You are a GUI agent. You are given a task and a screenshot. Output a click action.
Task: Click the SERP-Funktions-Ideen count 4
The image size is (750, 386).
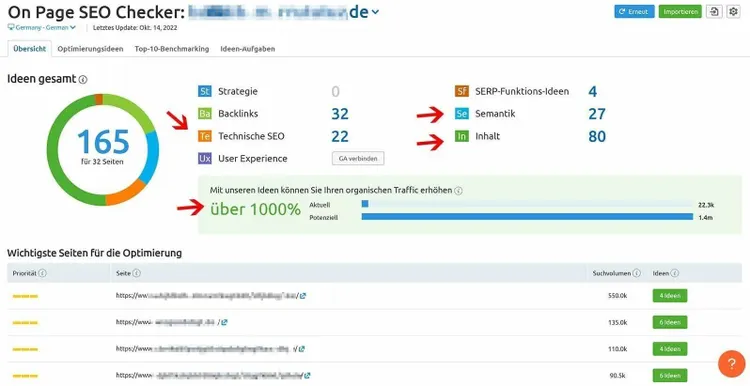click(593, 91)
